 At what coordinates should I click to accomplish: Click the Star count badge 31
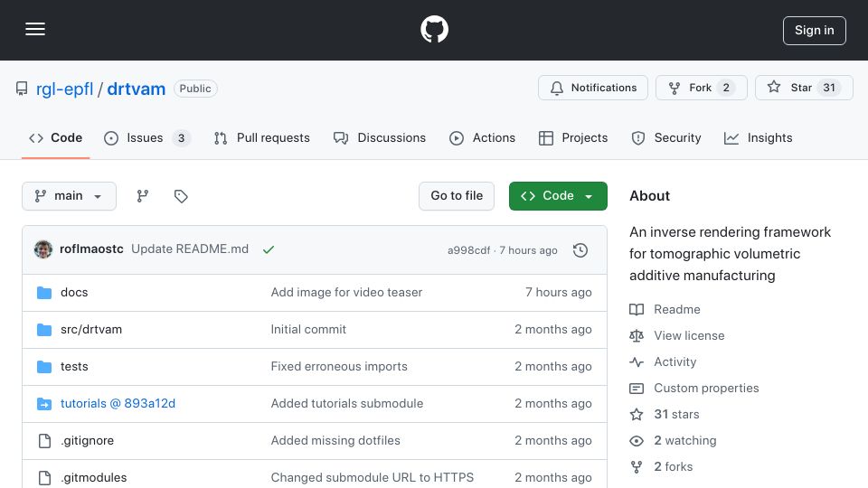(829, 88)
